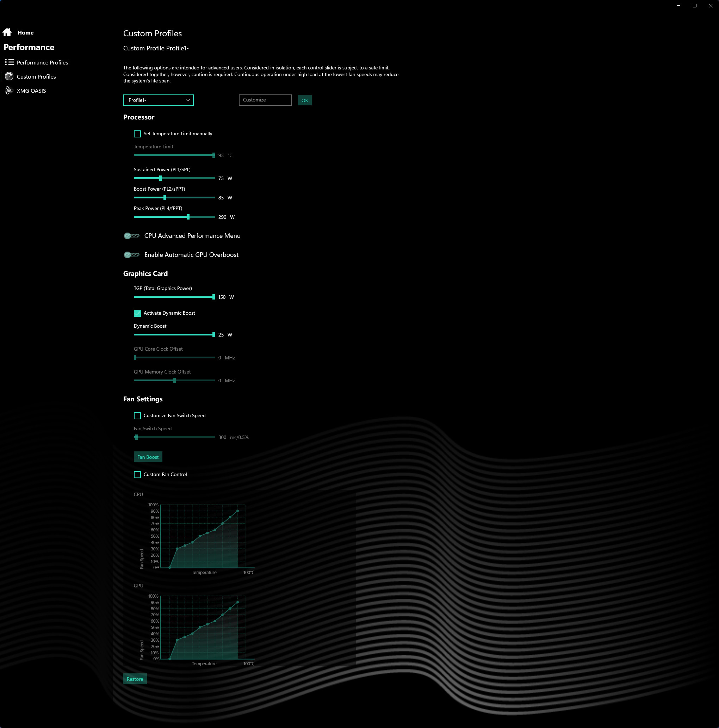This screenshot has width=719, height=728.
Task: Click the Customize name input field
Action: pos(265,100)
